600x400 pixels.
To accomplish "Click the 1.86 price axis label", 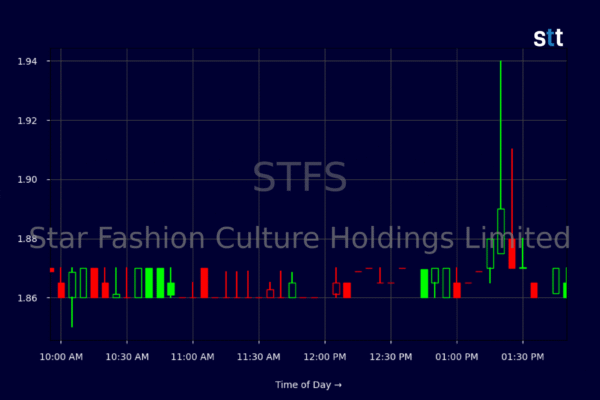I will (28, 298).
